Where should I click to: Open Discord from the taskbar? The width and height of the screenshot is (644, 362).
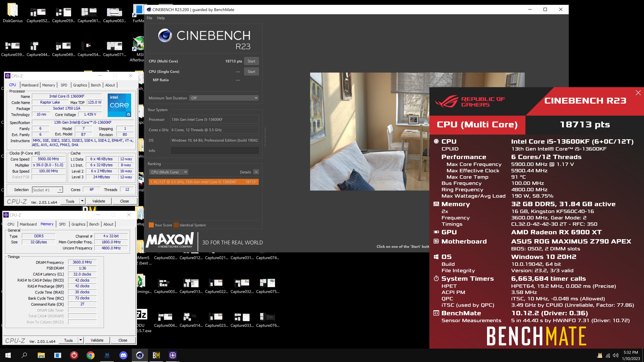point(123,355)
